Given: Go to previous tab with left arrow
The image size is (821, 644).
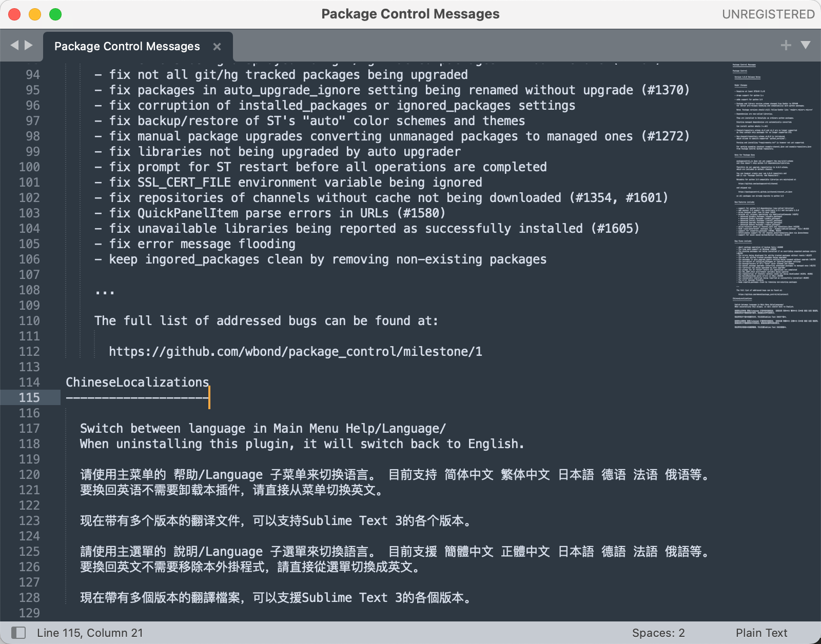Looking at the screenshot, I should click(14, 45).
